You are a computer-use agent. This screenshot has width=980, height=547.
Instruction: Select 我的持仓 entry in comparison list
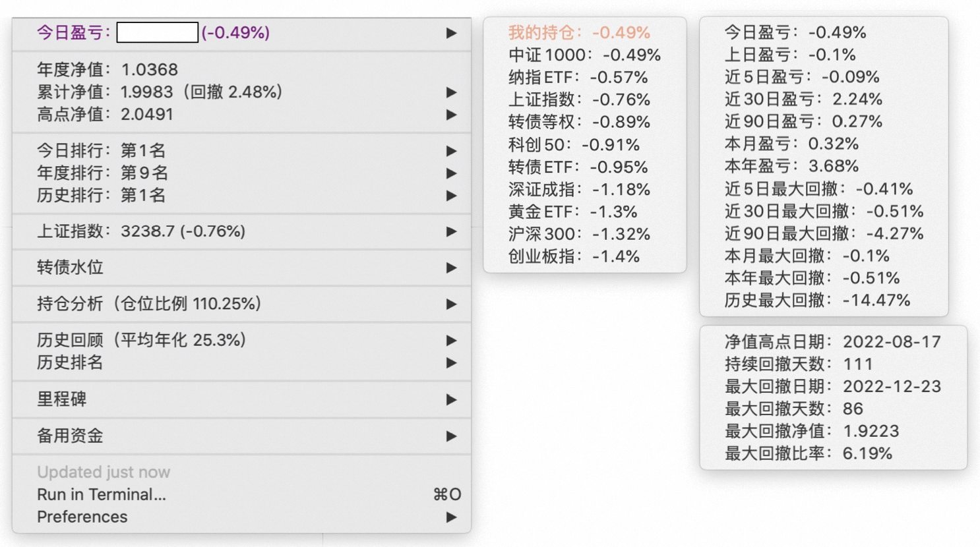pos(578,32)
